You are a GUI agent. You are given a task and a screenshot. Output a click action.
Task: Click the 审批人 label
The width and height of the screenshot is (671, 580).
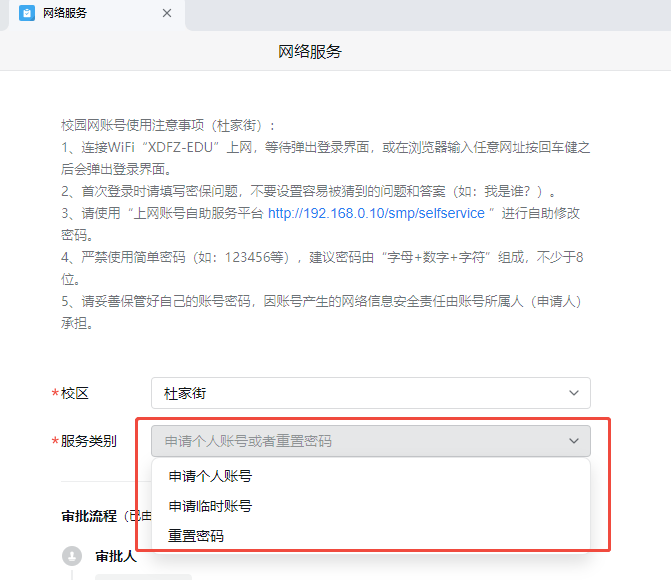pyautogui.click(x=116, y=556)
